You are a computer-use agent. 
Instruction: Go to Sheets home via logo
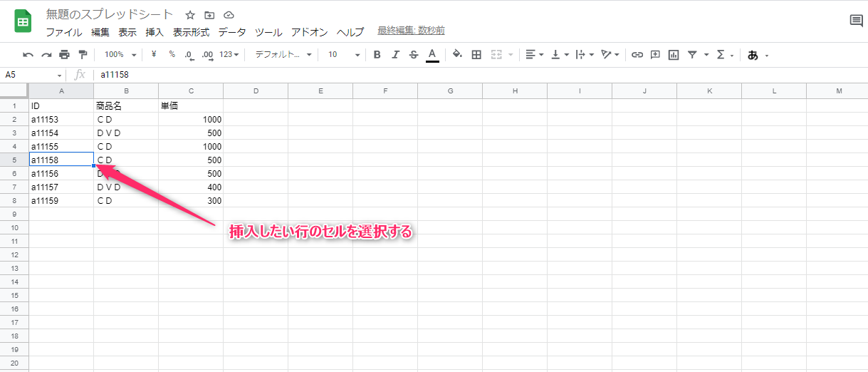point(23,21)
